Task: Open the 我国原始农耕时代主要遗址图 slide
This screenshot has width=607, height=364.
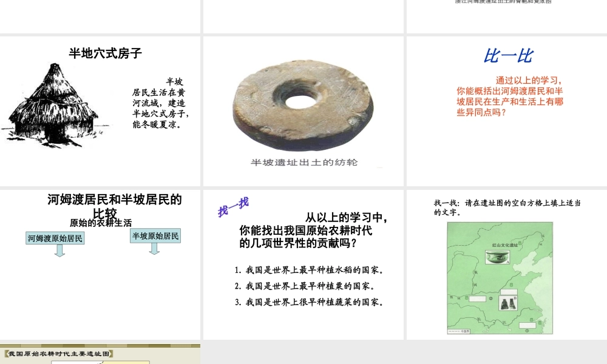Action: 100,354
